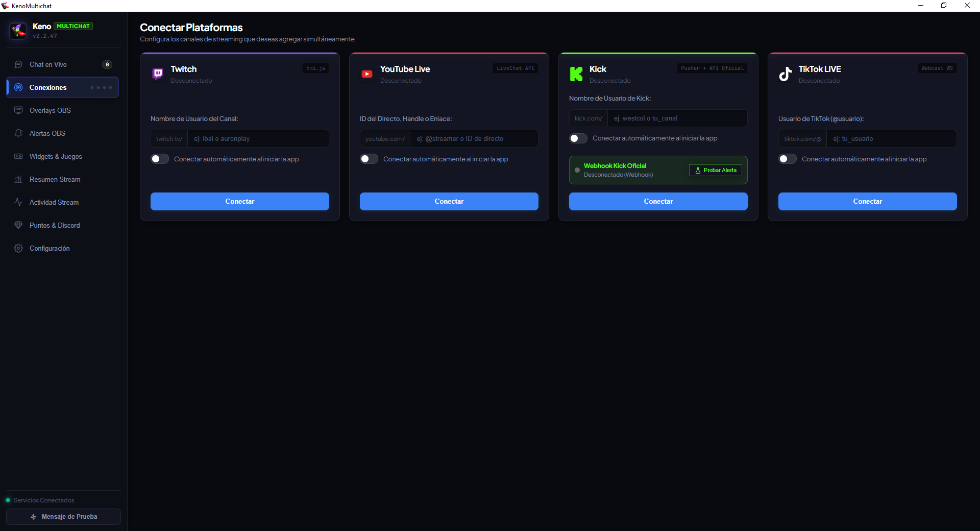The height and width of the screenshot is (531, 980).
Task: Open the Chat en Vivo section
Action: pyautogui.click(x=63, y=64)
